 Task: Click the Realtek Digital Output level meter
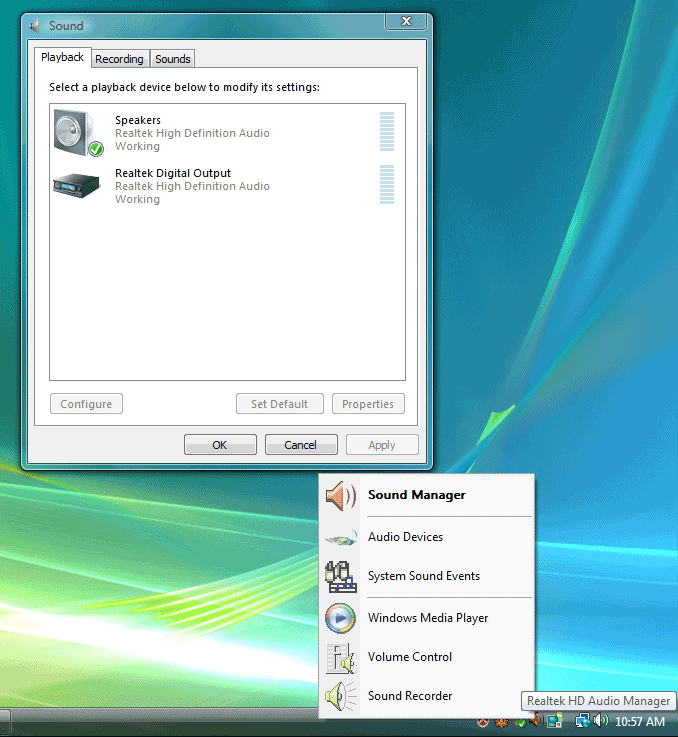tap(387, 185)
